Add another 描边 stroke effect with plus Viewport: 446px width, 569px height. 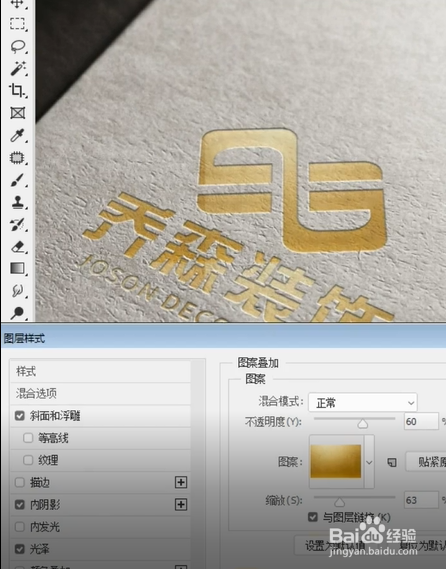click(181, 482)
